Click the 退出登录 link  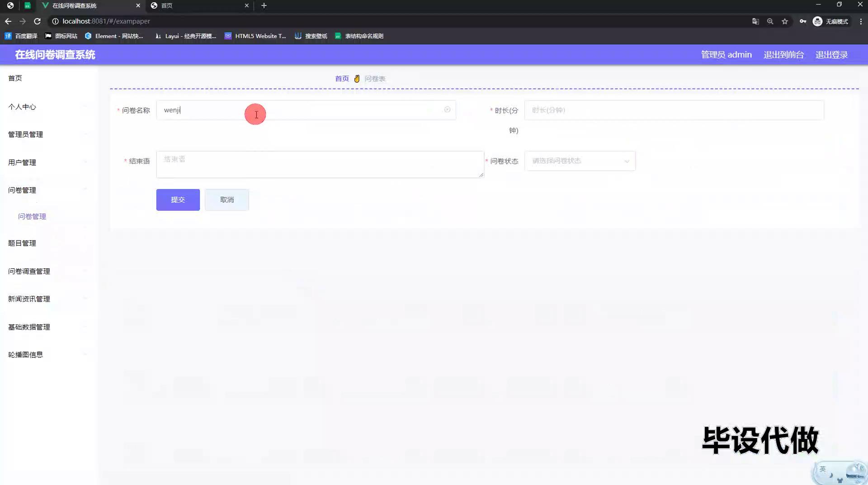tap(831, 55)
